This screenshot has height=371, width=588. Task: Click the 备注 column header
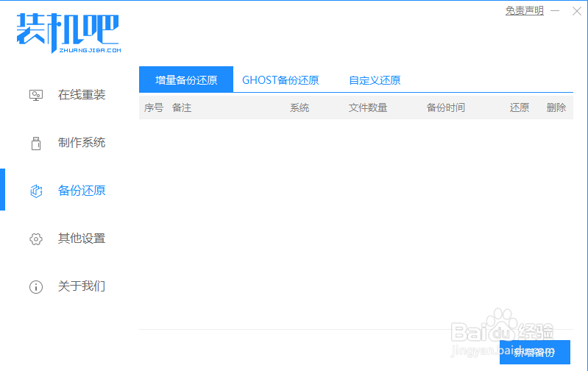[x=182, y=107]
